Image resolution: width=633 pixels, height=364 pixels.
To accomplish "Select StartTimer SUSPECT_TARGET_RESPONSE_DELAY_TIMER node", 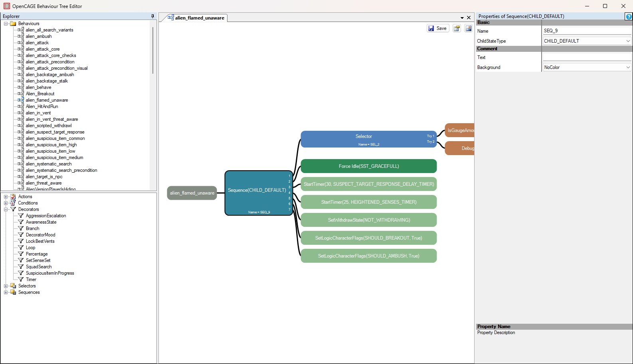I will click(368, 184).
